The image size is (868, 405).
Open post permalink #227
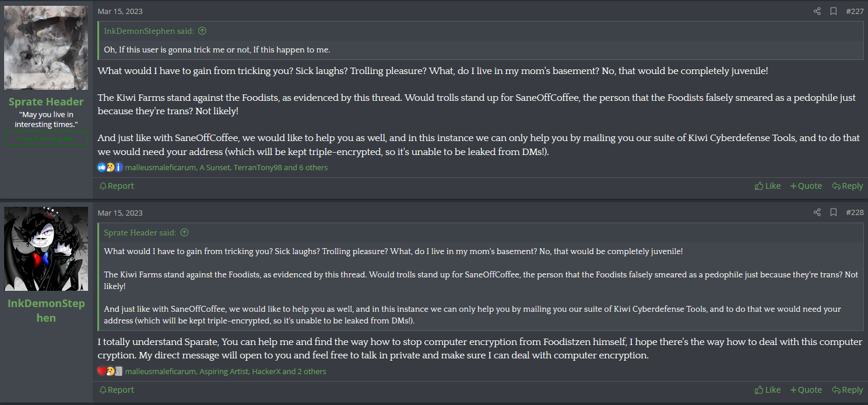855,11
